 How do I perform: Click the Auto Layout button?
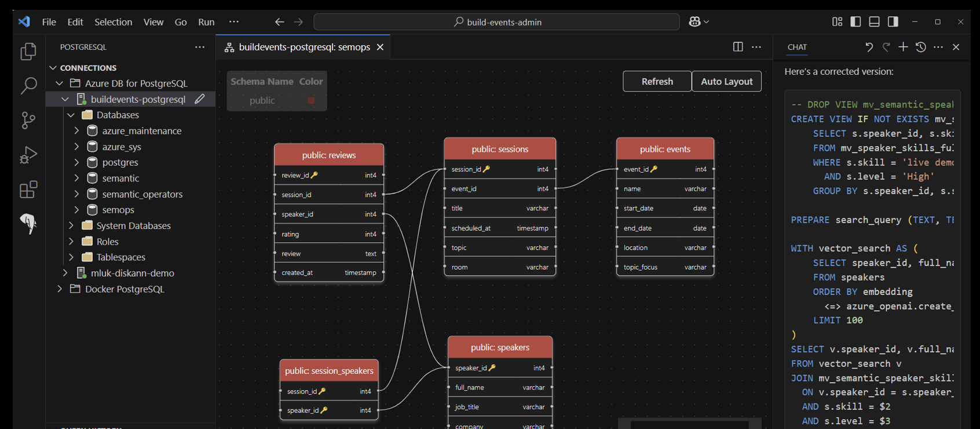[x=727, y=81]
